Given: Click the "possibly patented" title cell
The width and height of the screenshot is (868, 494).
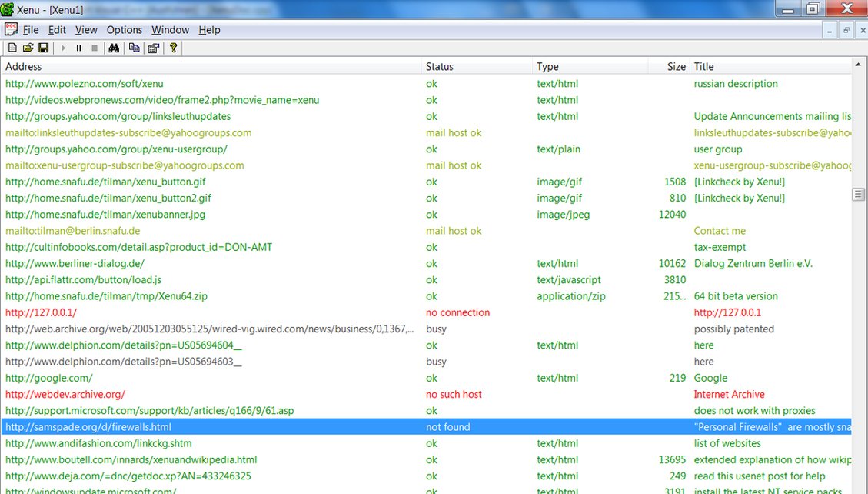Looking at the screenshot, I should [734, 329].
